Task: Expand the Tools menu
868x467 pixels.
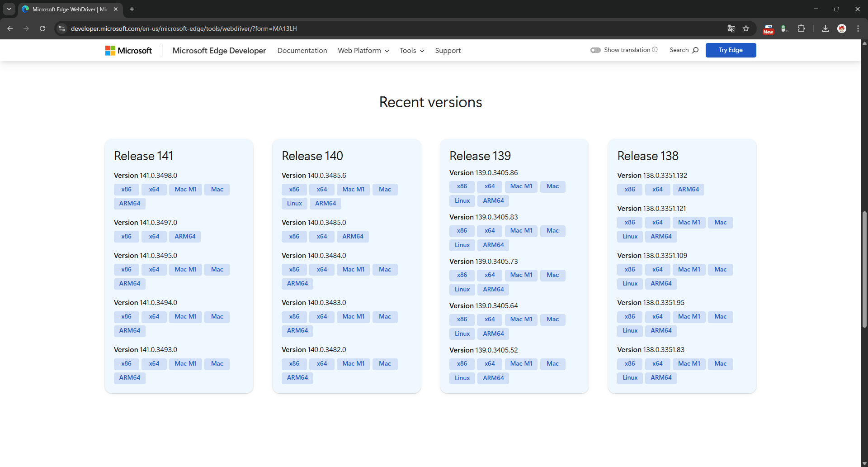Action: tap(412, 51)
